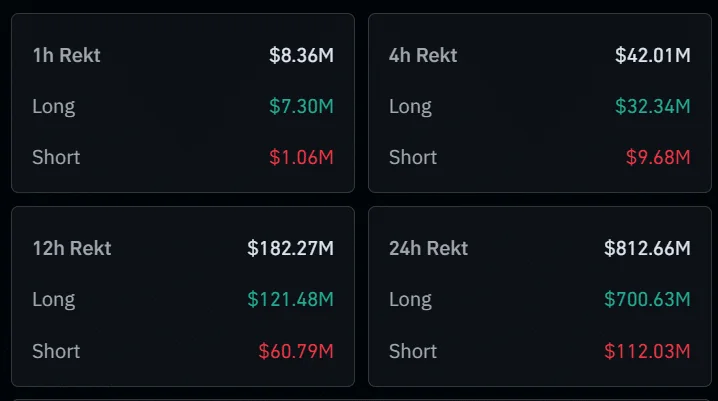Open the 4h Rekt card title
This screenshot has width=718, height=401.
coord(423,55)
